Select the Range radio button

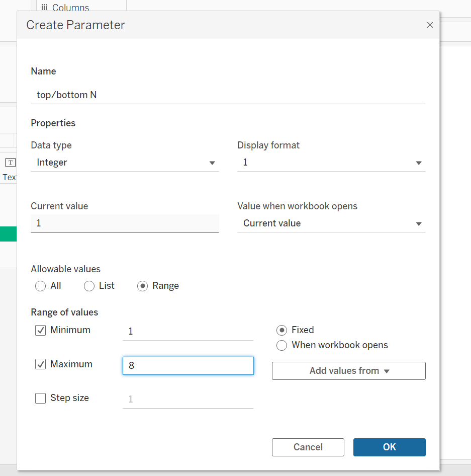[x=142, y=286]
